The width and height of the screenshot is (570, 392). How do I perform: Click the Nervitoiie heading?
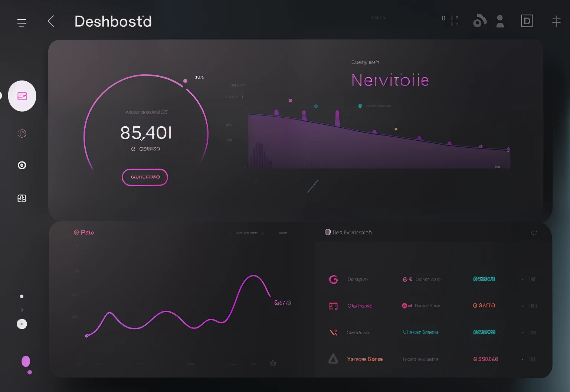pyautogui.click(x=390, y=80)
